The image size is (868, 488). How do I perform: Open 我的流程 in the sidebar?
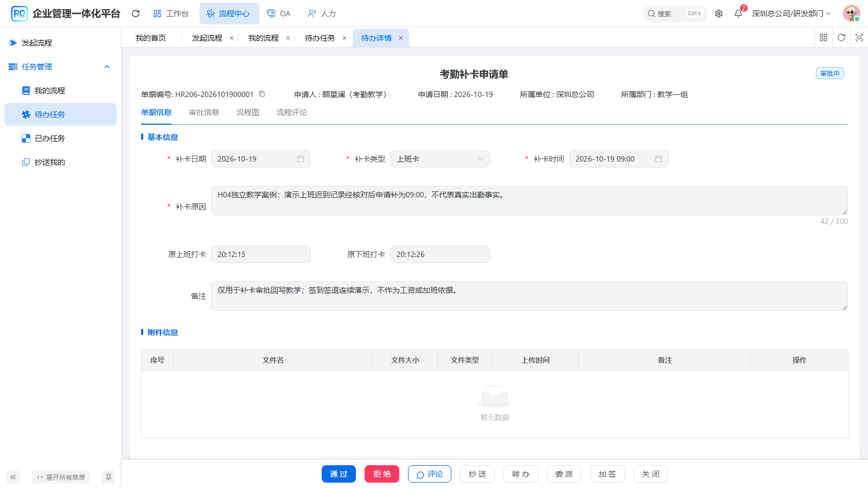(x=61, y=91)
